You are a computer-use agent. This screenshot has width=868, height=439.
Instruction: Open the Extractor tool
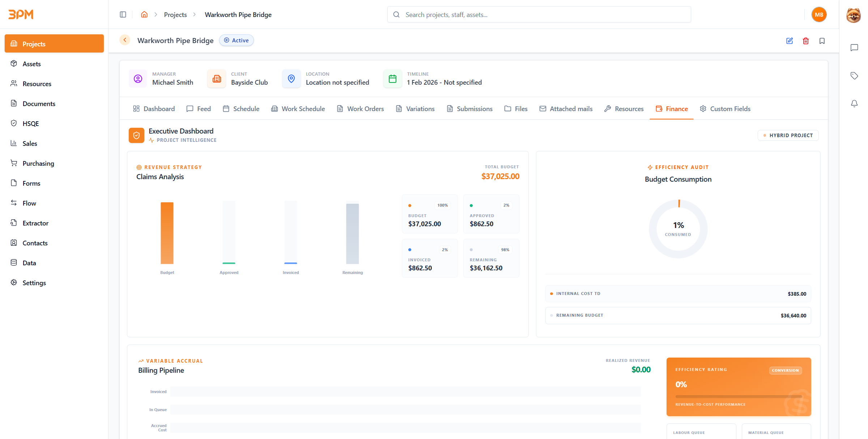pos(36,223)
